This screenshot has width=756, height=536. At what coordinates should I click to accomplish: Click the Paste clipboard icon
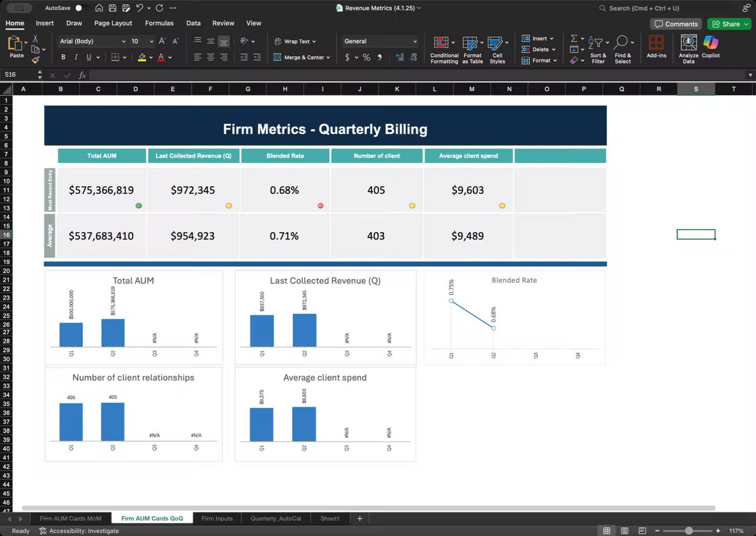coord(16,44)
